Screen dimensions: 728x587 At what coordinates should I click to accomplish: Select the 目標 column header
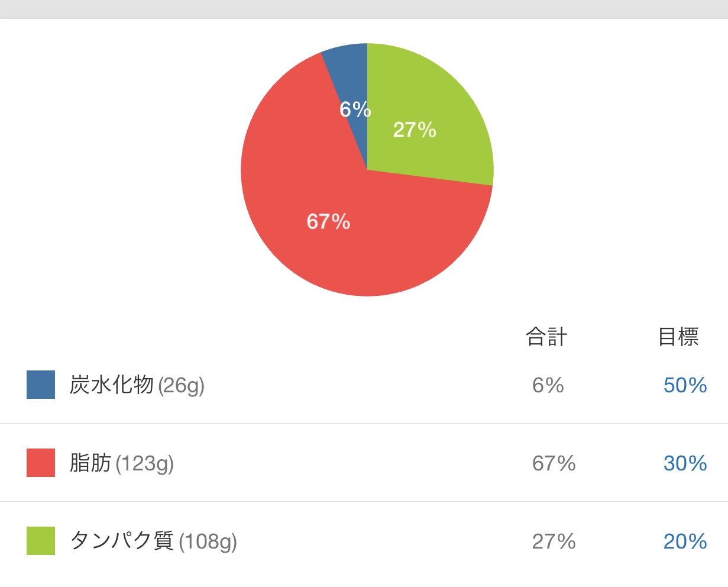[x=678, y=337]
